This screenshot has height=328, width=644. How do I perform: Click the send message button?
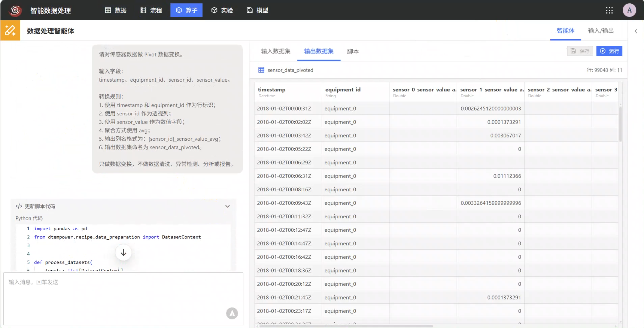pyautogui.click(x=232, y=313)
